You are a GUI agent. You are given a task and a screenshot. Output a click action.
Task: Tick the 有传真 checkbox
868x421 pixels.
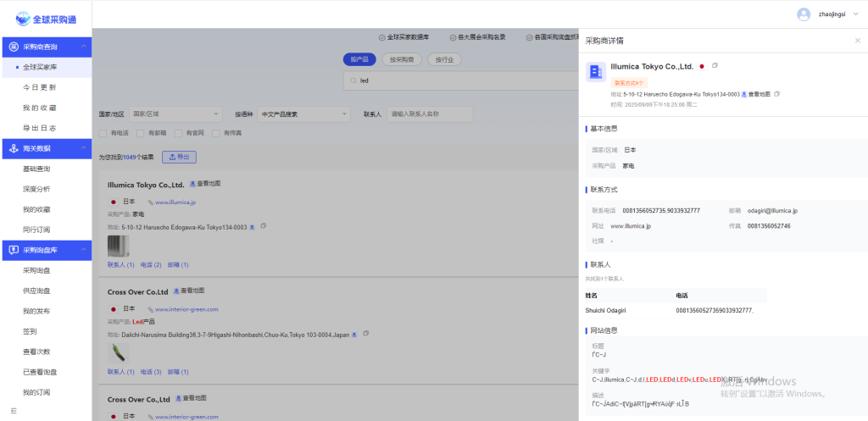click(216, 133)
